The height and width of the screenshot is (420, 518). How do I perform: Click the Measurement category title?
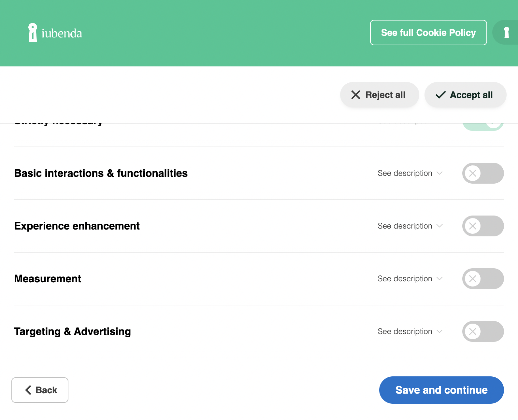tap(48, 279)
